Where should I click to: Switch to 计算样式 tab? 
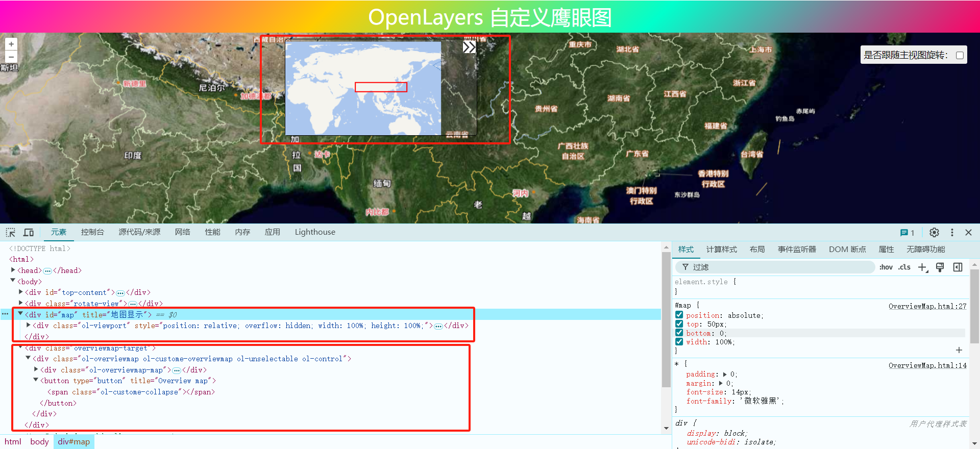tap(721, 250)
